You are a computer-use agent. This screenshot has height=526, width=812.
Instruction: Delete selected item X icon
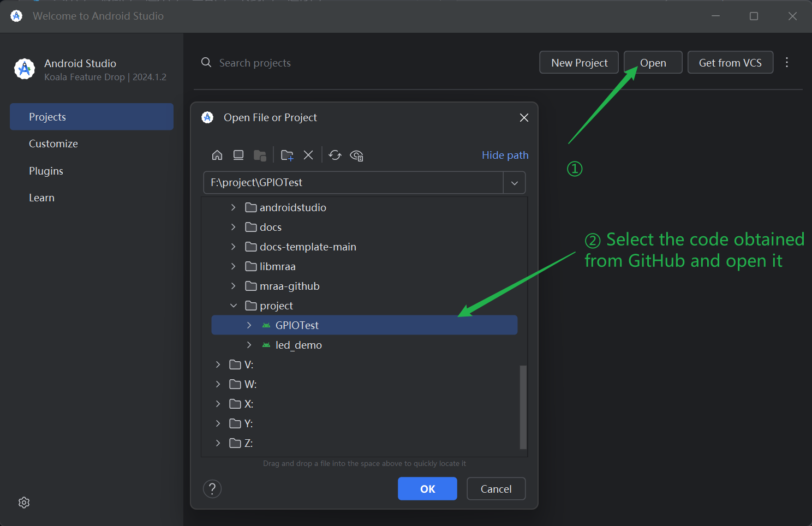[308, 156]
